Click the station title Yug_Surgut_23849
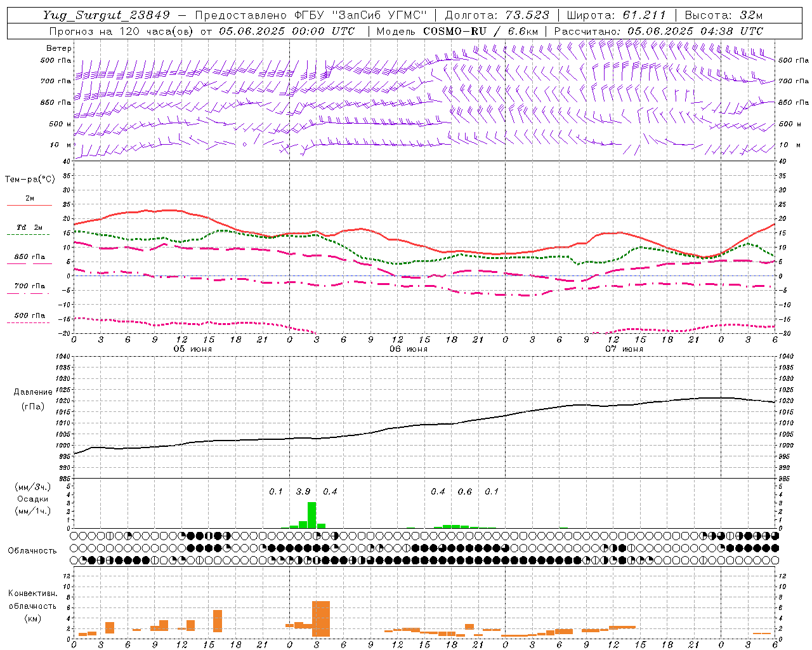The height and width of the screenshot is (650, 812). (107, 15)
